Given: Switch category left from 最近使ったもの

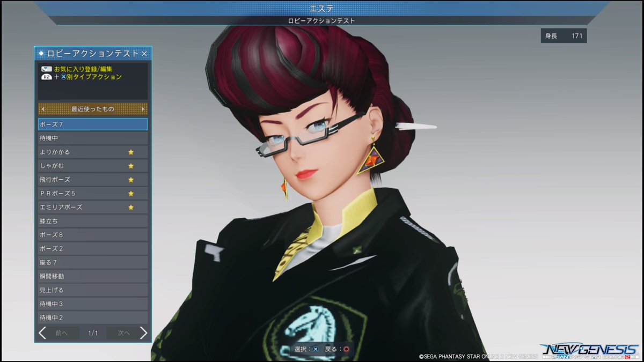Looking at the screenshot, I should click(x=43, y=109).
